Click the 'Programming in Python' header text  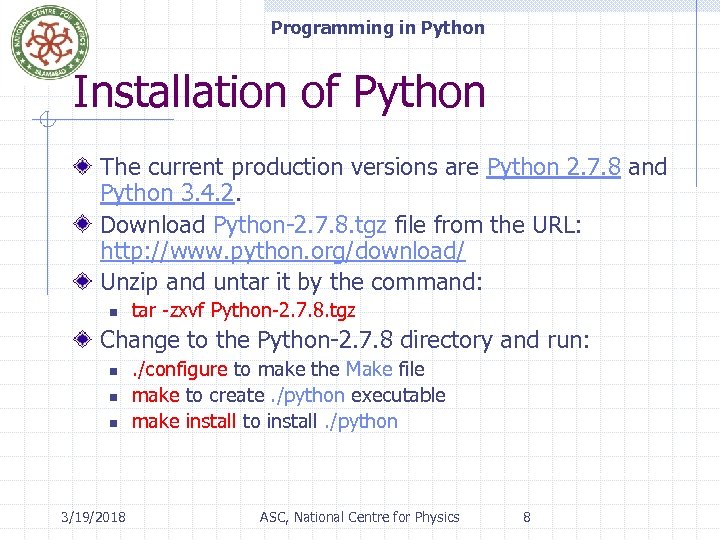[x=377, y=28]
